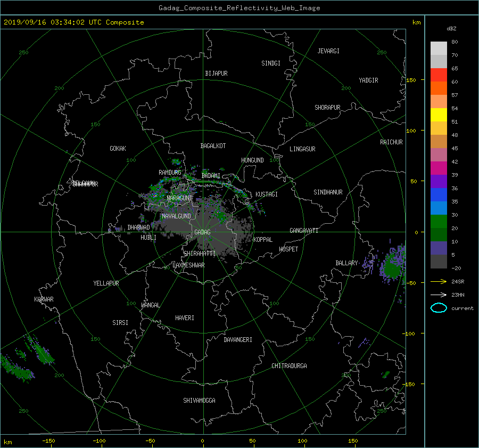The height and width of the screenshot is (448, 479).
Task: Click the dark gray 5 dBZ swatch
Action: click(439, 261)
